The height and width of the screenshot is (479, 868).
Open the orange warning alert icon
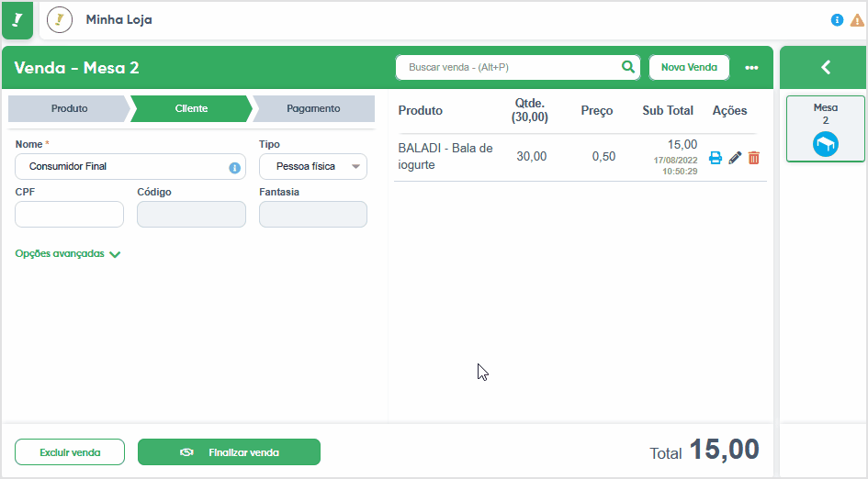tap(857, 20)
